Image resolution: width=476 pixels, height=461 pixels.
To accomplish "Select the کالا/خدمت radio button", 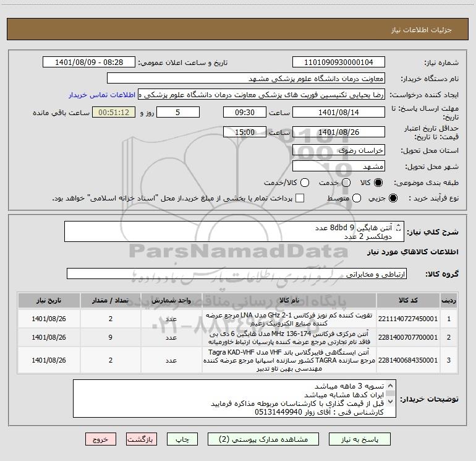I will tap(305, 183).
